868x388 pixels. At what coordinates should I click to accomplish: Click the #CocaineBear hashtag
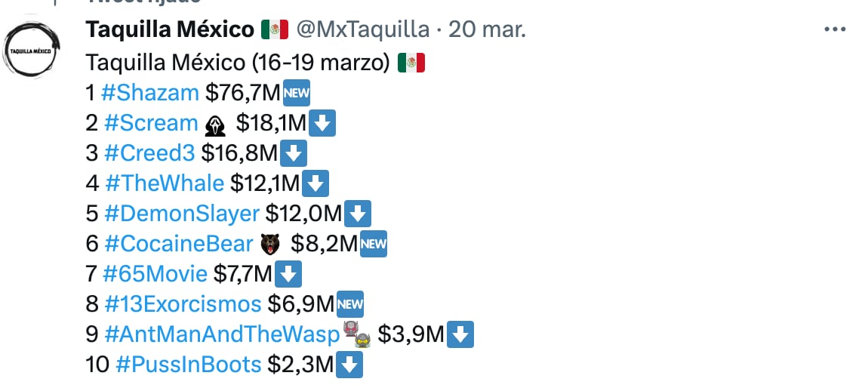179,244
